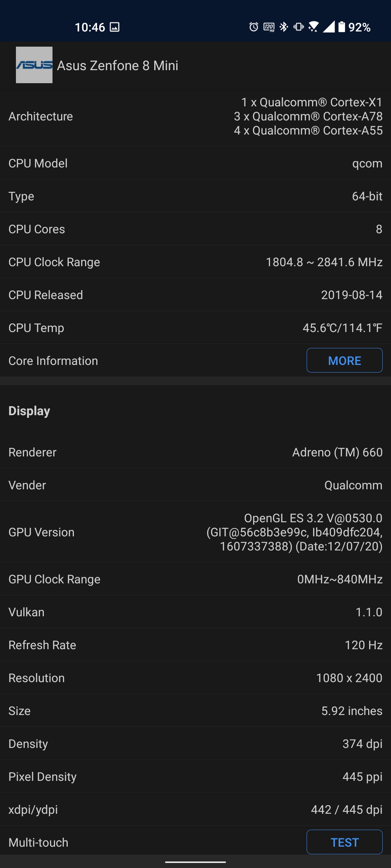Tap the Bluetooth status icon
The width and height of the screenshot is (391, 868).
(x=284, y=27)
